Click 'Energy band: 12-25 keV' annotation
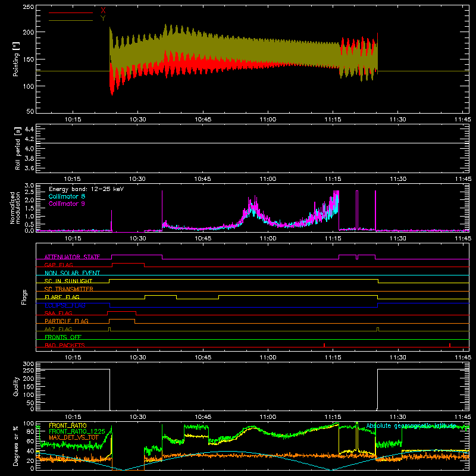The image size is (476, 476). [86, 189]
